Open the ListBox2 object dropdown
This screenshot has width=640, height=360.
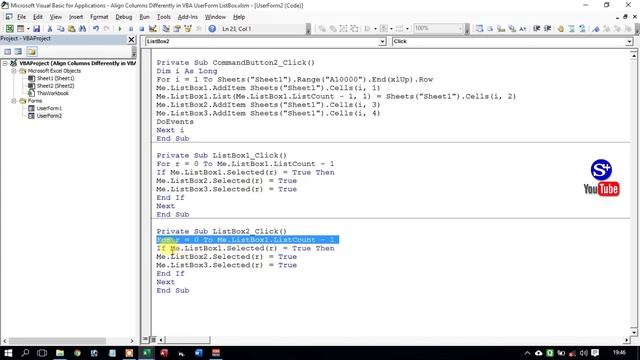[x=382, y=42]
